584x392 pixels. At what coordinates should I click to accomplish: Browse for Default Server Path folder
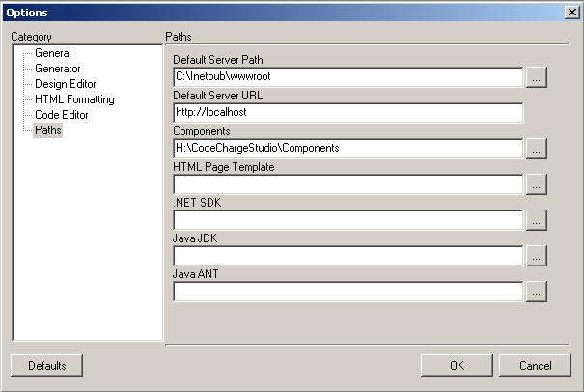538,77
